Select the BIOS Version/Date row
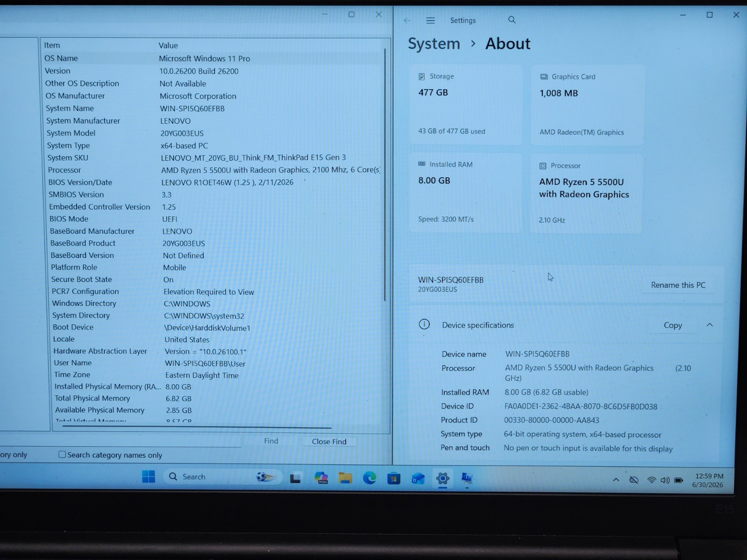747x560 pixels. coord(214,182)
